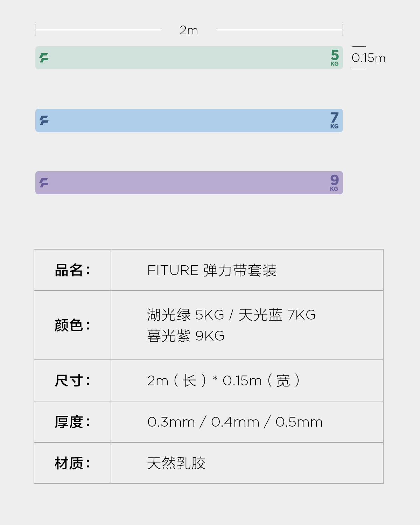Select the 0.3mm / 0.4mm / 0.5mm thickness text
Screen dimensions: 420x525
click(235, 422)
